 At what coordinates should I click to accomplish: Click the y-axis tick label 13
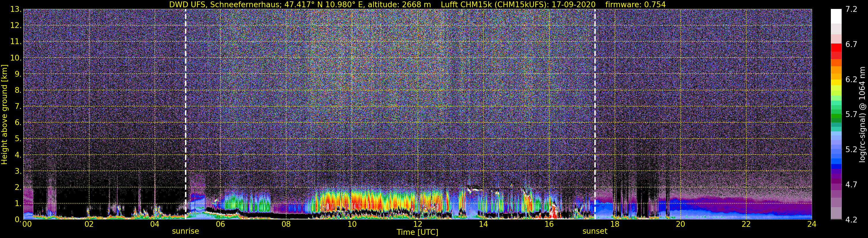[16, 9]
